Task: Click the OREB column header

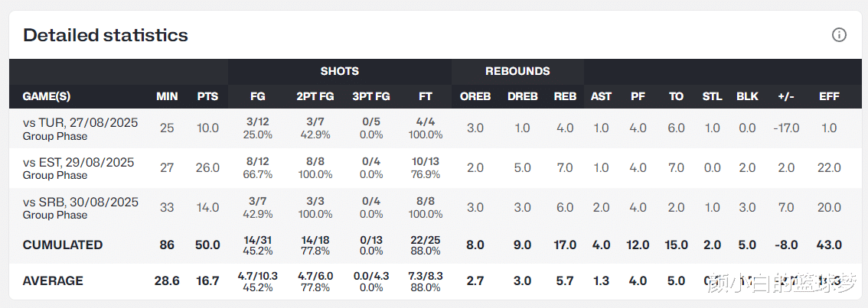Action: point(475,96)
